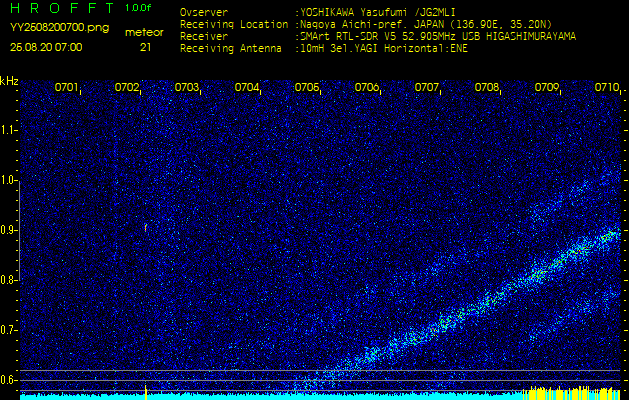
Task: Click the meteor count label
Action: tap(144, 33)
